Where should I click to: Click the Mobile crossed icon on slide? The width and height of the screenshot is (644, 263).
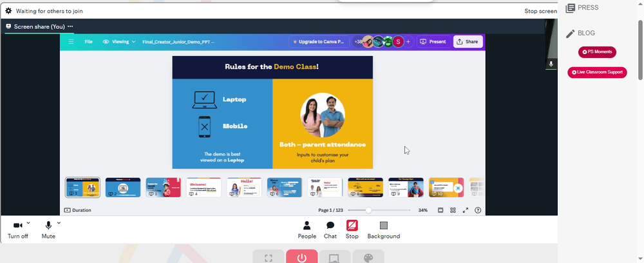[x=205, y=127]
